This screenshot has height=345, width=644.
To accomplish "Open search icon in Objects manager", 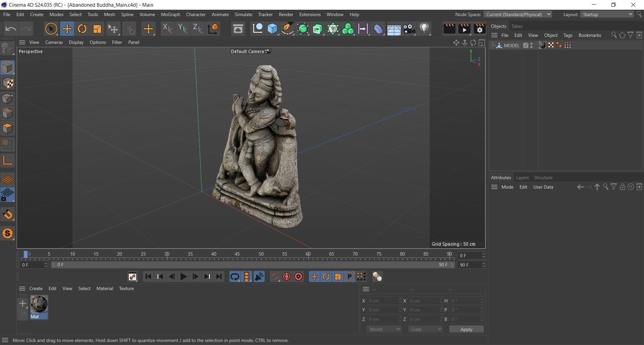I will click(x=614, y=35).
